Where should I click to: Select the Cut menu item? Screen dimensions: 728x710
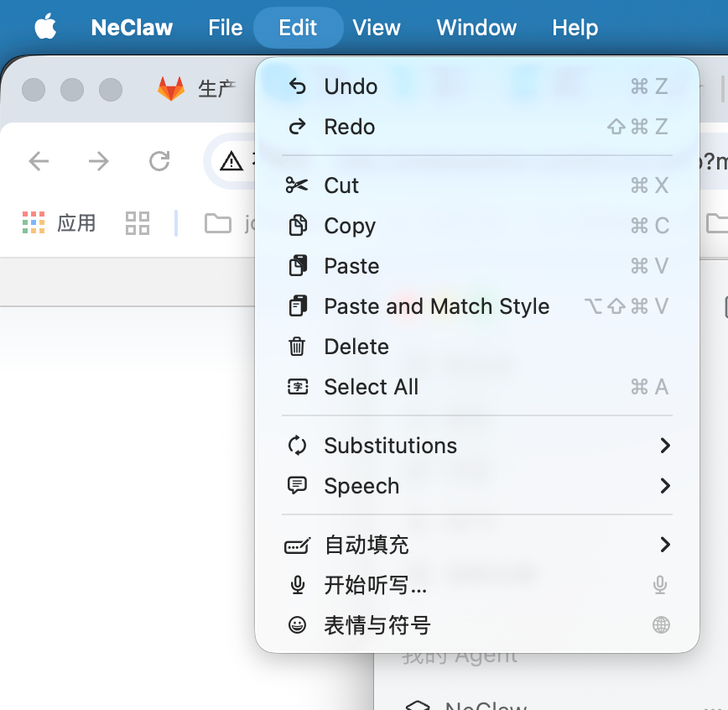click(477, 185)
